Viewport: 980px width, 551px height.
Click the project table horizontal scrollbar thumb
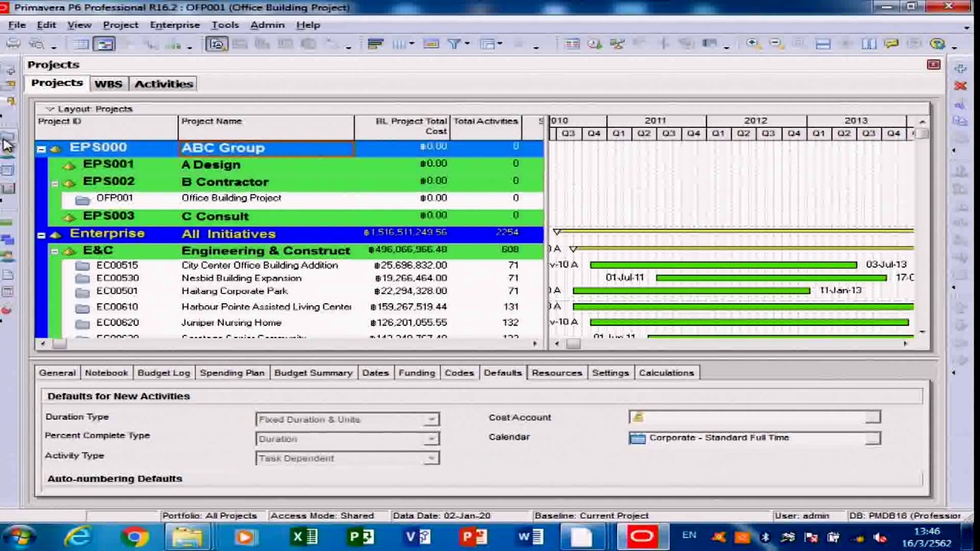pos(59,344)
